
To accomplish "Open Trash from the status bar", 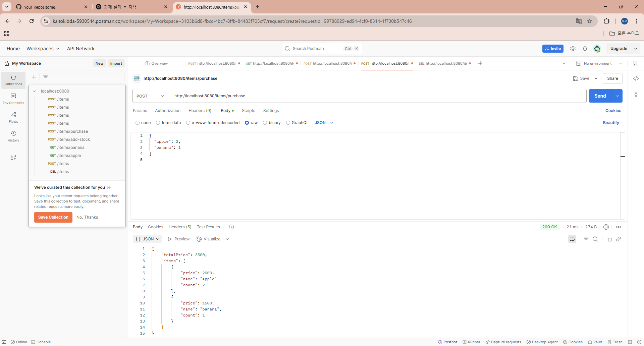I will 615,342.
